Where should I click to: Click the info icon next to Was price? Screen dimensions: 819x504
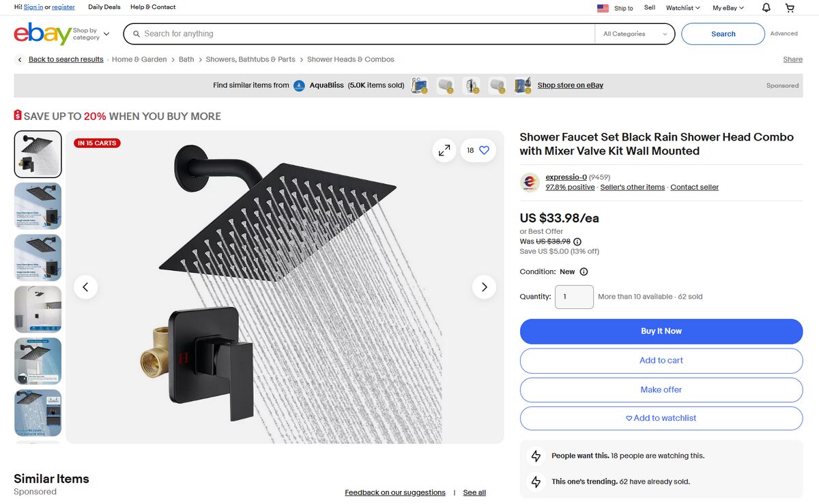pos(577,241)
